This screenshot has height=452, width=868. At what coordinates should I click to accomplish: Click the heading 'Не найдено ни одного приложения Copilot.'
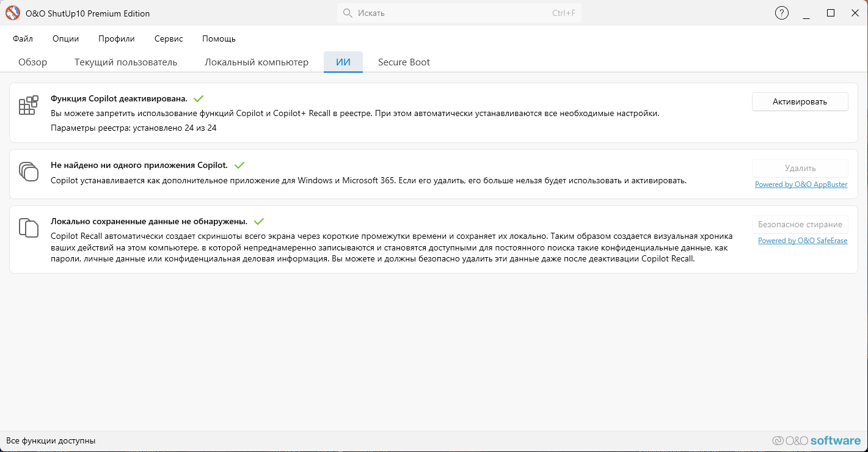[139, 165]
